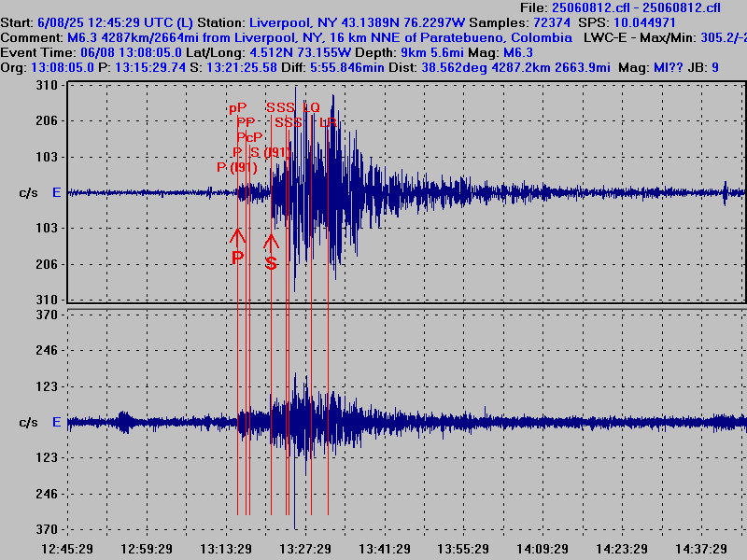The width and height of the screenshot is (747, 560).
Task: Click the Event Time value 06/08 13:08:05.0
Action: pyautogui.click(x=131, y=52)
